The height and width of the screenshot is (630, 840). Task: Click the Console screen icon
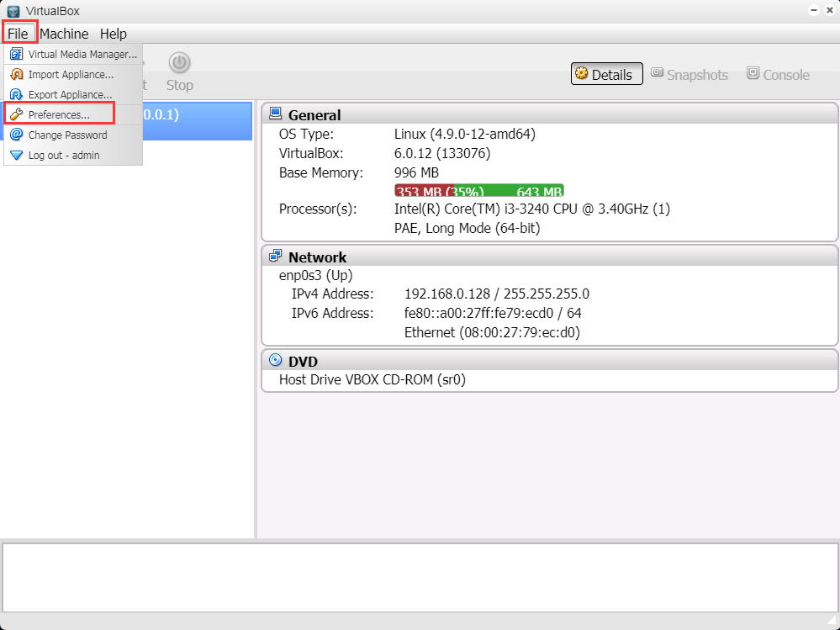[753, 72]
